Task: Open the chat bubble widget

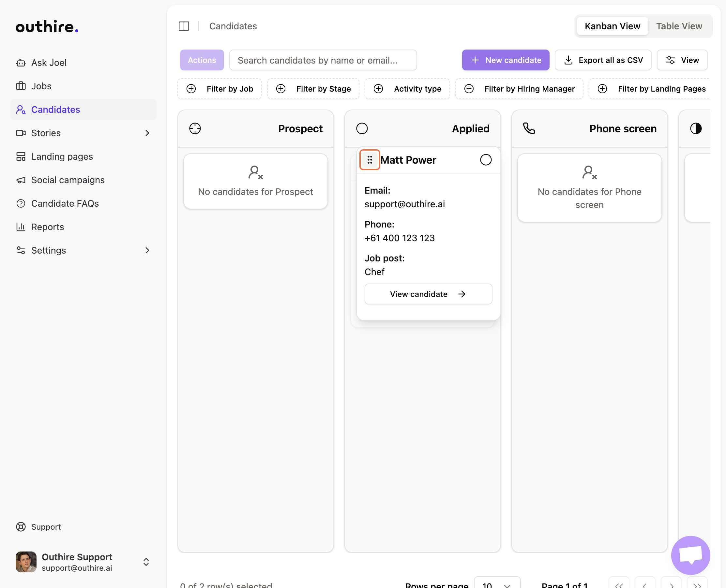Action: 690,555
